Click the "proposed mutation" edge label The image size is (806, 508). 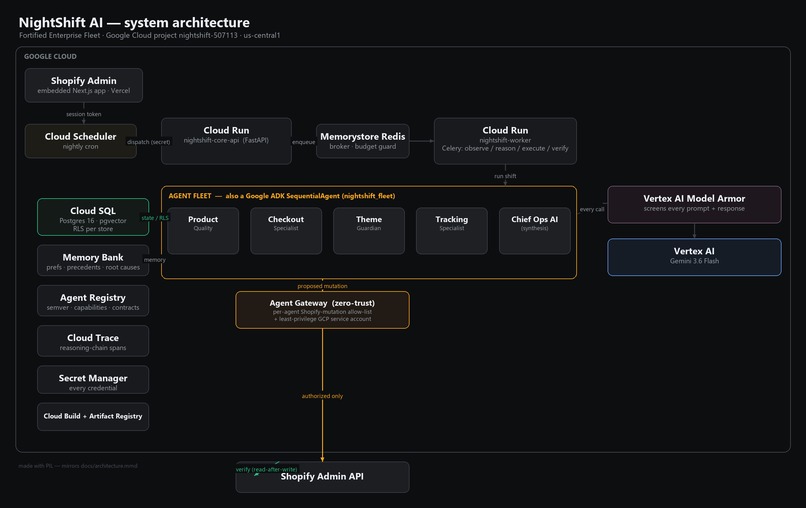(322, 286)
